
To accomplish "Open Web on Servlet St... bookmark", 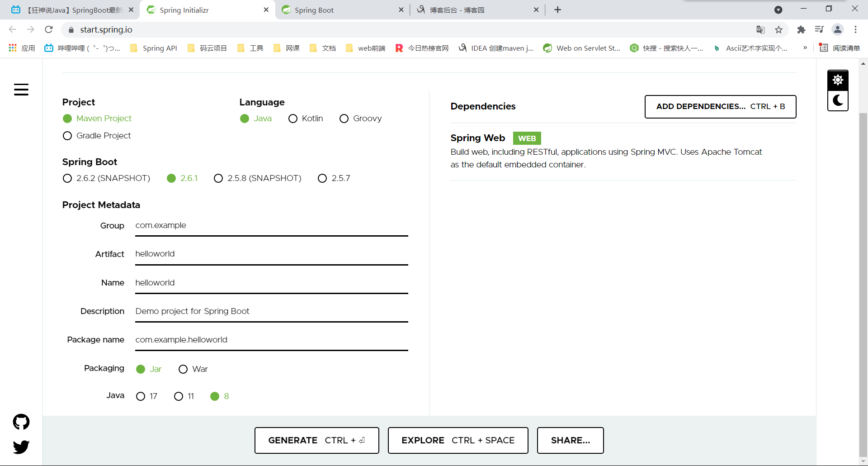I will [582, 48].
